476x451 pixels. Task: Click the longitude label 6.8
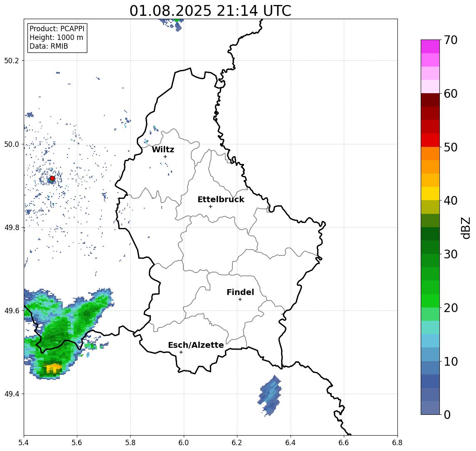point(397,443)
